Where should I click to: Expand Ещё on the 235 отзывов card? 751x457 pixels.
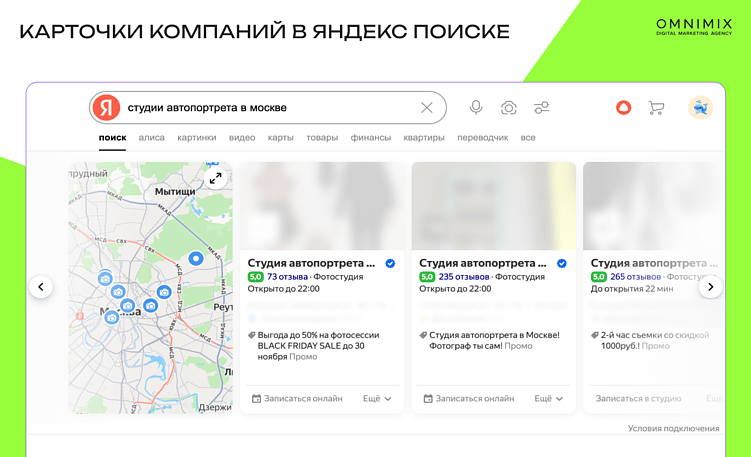tap(548, 399)
